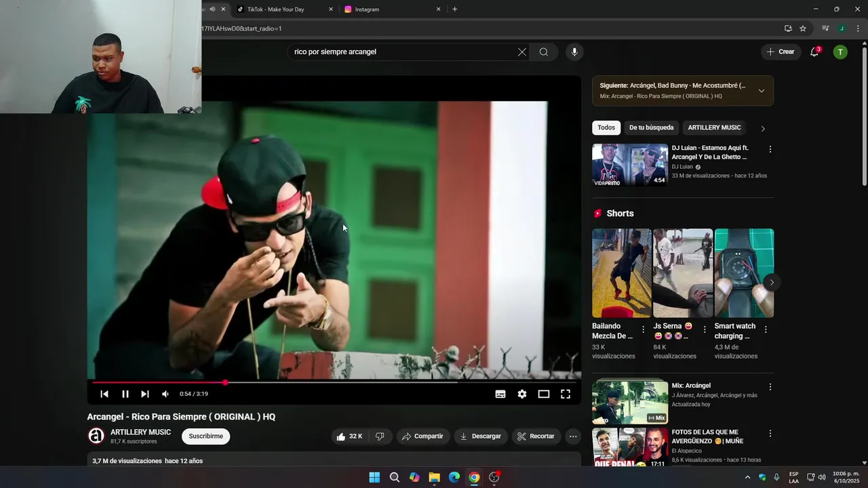Enter full screen mode
The image size is (868, 488).
[566, 394]
